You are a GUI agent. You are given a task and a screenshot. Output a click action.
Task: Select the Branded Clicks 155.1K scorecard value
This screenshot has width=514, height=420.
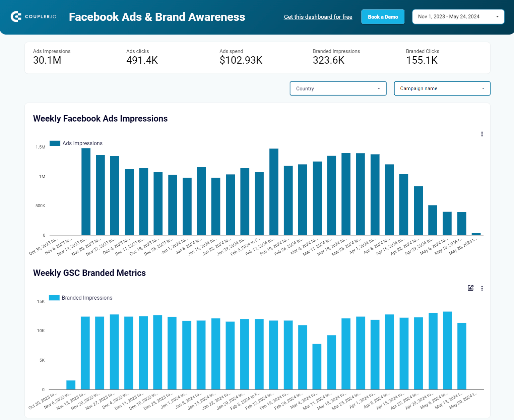tap(422, 60)
